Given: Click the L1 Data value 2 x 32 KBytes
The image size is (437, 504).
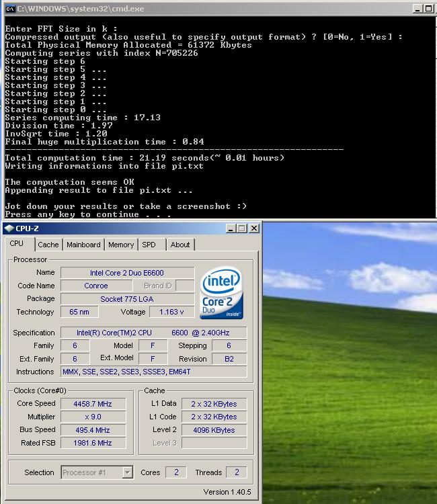Looking at the screenshot, I should coord(214,404).
